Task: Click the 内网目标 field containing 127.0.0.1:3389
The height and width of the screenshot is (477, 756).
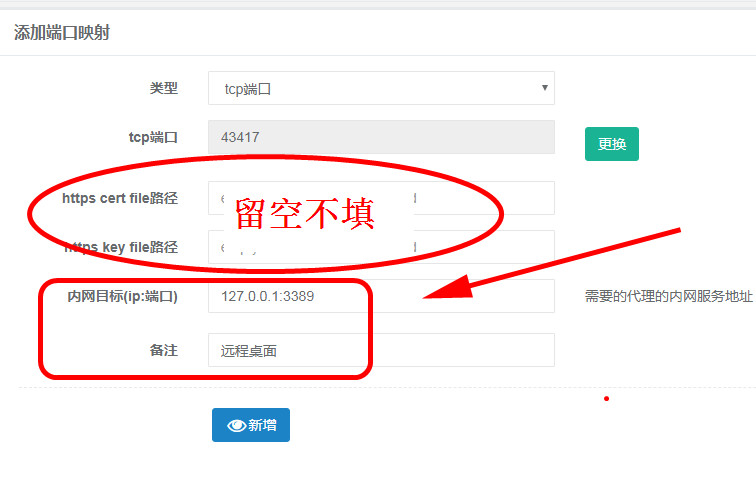Action: pos(380,296)
